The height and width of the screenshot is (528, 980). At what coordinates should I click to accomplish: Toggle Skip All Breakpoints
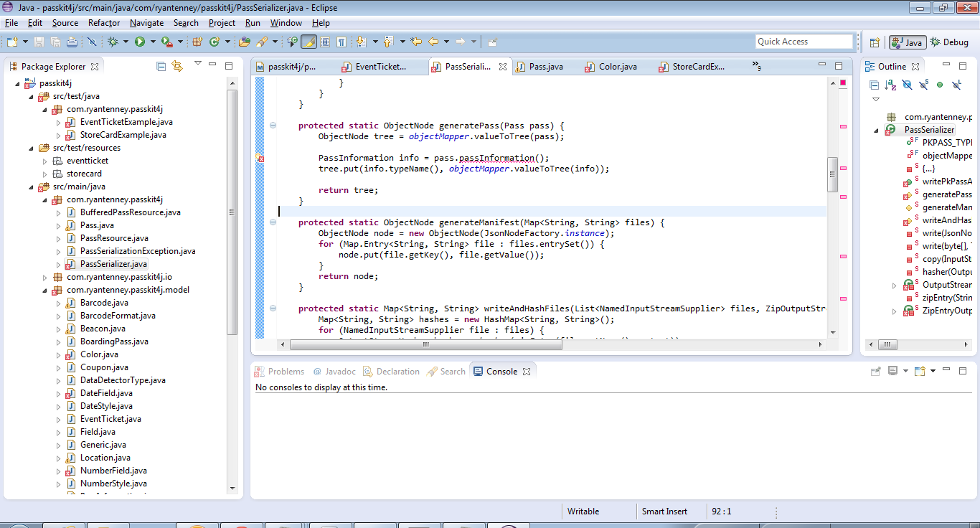(91, 42)
